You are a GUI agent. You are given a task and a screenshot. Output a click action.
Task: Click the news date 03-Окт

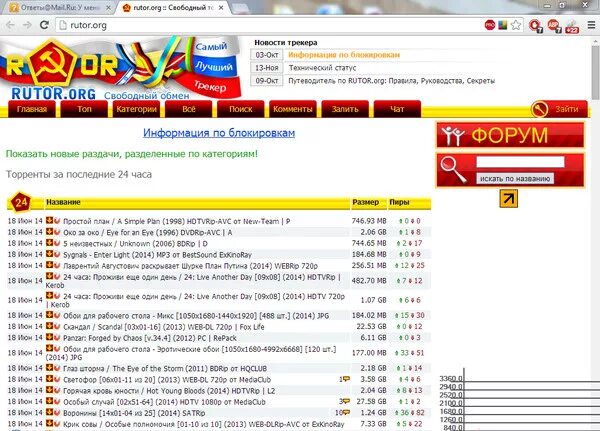[x=267, y=55]
